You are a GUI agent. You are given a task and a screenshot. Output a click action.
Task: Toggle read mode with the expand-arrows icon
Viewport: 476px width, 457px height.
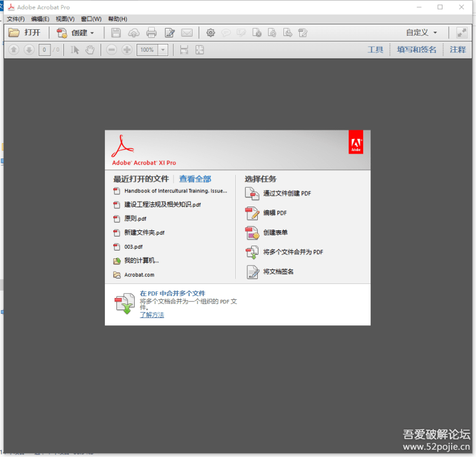(x=462, y=33)
